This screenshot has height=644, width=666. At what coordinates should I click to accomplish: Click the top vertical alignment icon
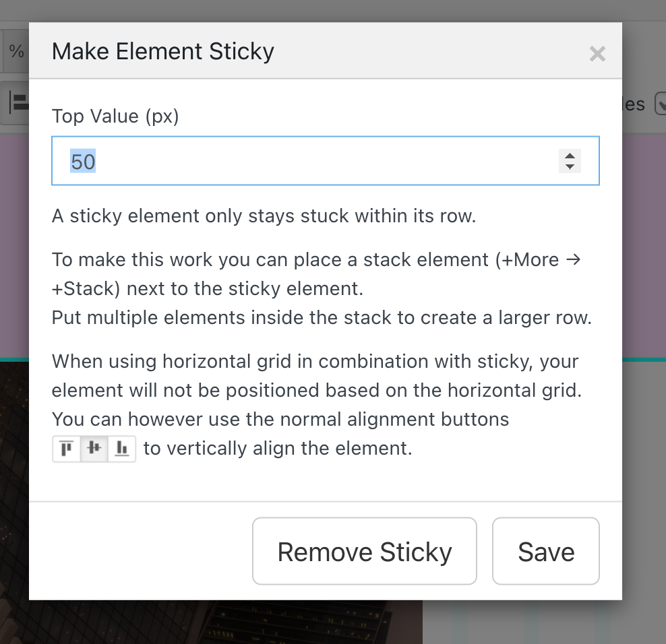pos(67,449)
